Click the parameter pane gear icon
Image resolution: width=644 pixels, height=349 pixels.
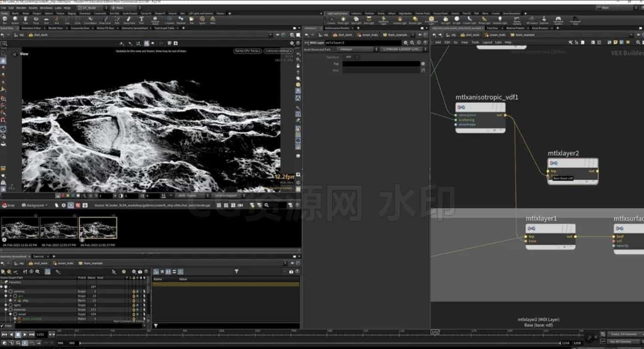pyautogui.click(x=406, y=43)
